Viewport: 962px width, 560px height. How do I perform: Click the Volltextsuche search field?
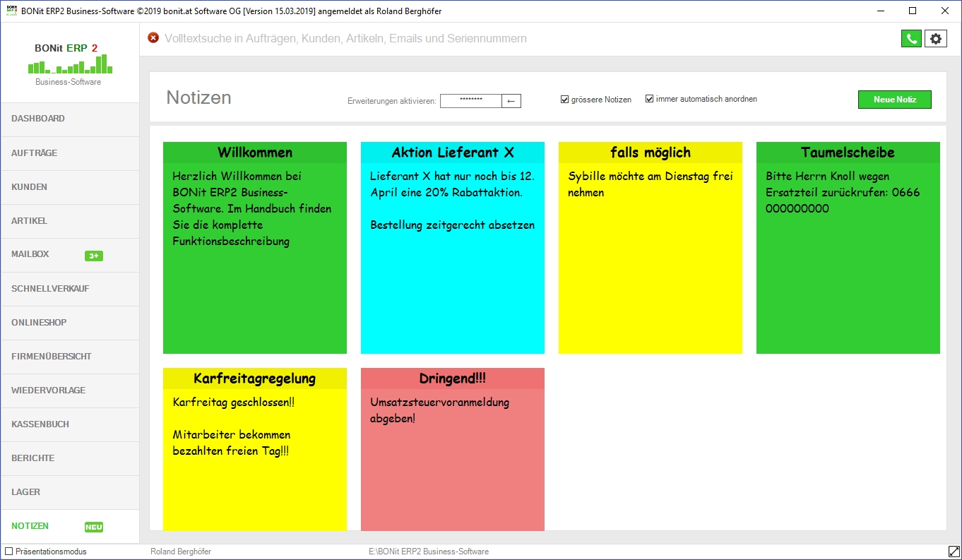(523, 39)
